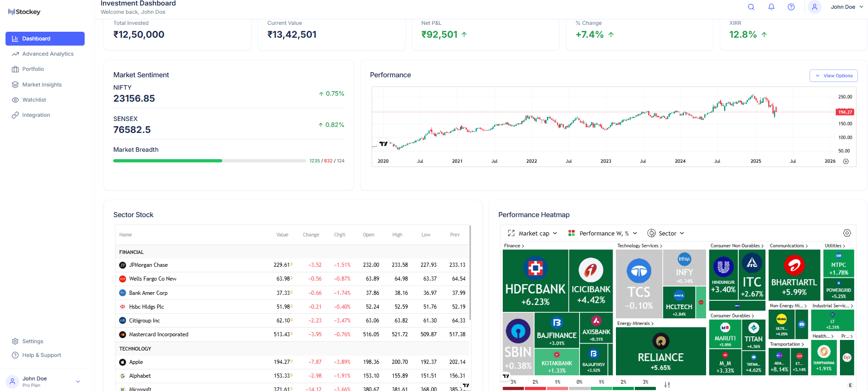Open the Watchlist section
Screen dimensions: 868x391
click(x=45, y=100)
